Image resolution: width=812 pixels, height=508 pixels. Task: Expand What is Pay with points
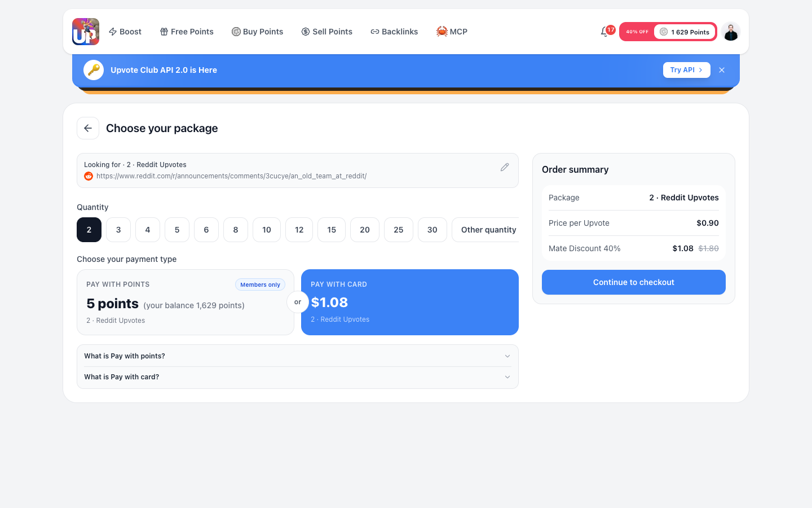(x=298, y=356)
